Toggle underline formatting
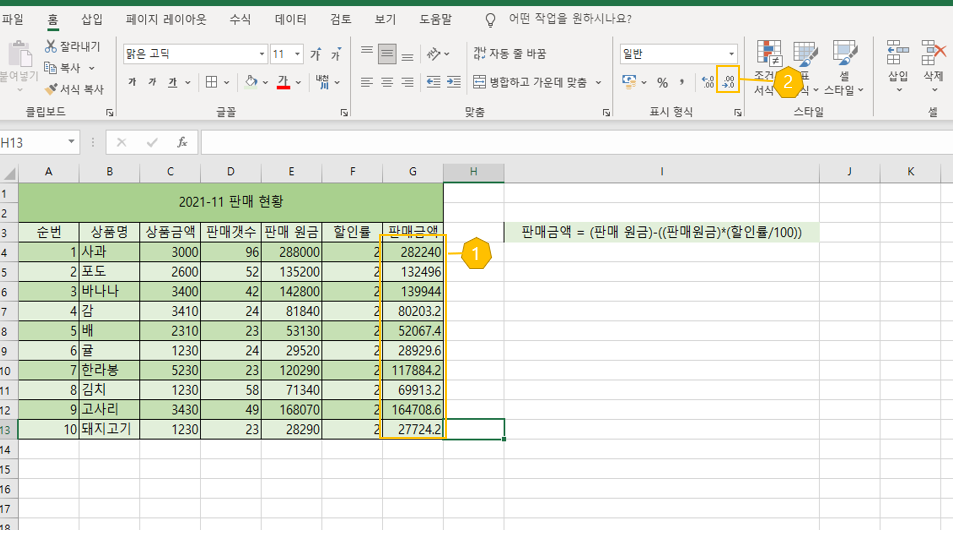The width and height of the screenshot is (955, 534). pyautogui.click(x=173, y=82)
